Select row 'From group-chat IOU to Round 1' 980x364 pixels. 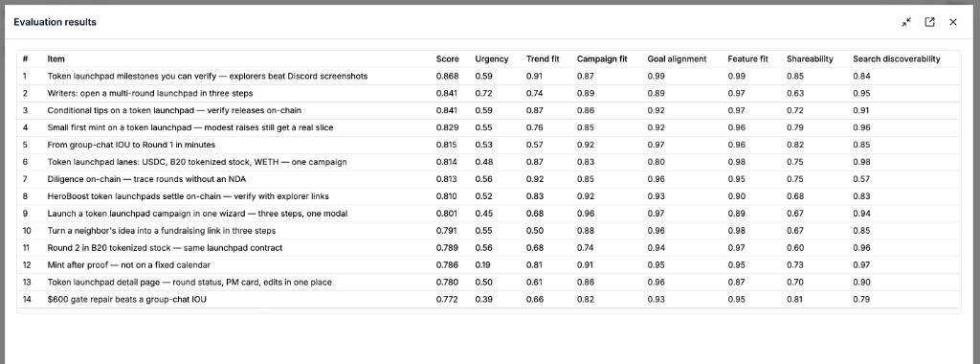(489, 145)
